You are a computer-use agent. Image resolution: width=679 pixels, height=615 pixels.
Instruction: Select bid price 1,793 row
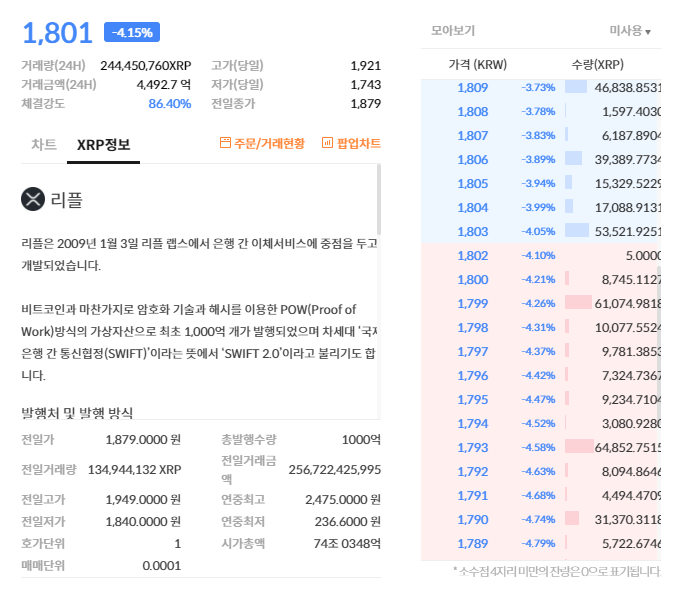tap(541, 447)
